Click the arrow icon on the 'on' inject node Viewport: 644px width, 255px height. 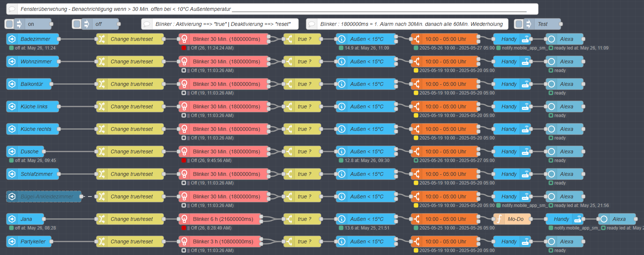19,24
